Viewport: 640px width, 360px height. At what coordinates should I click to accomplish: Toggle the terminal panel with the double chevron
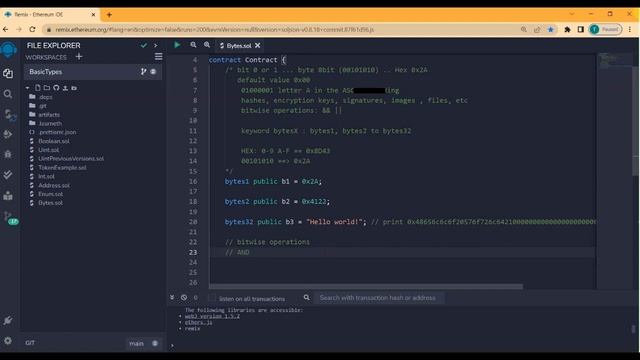[x=172, y=298]
